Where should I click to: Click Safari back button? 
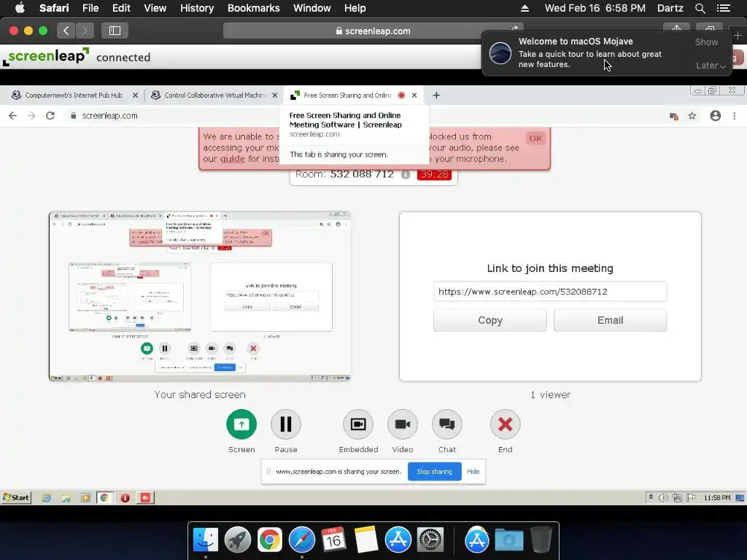pos(66,31)
